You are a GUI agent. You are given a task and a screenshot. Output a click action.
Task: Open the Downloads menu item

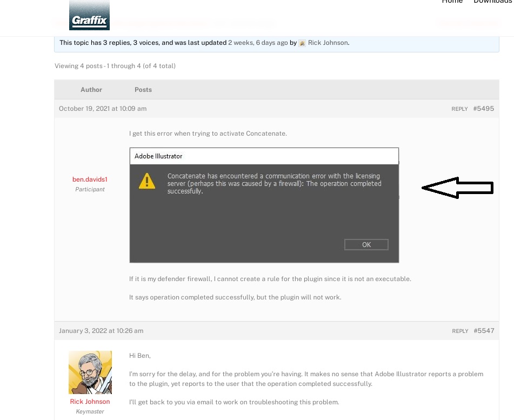[493, 2]
